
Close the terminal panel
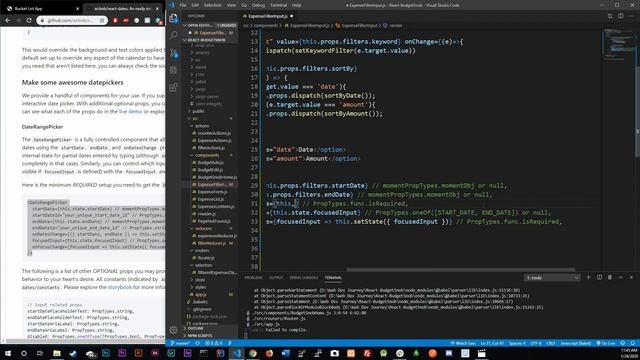point(631,278)
